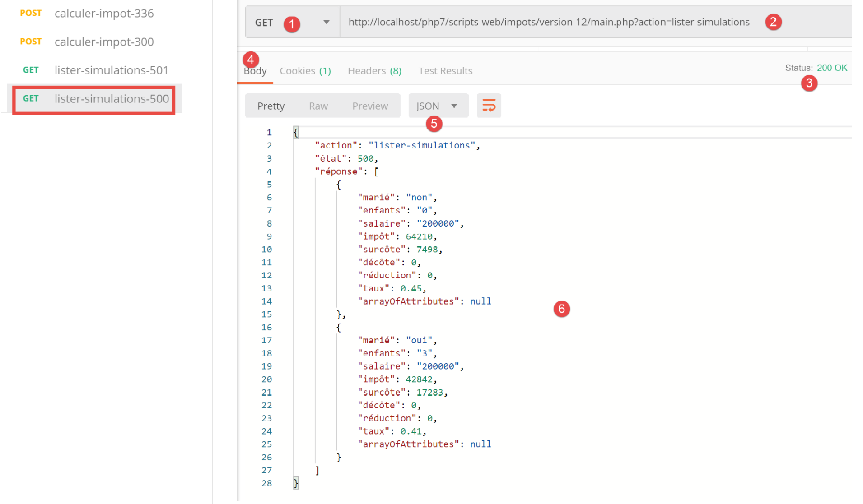
Task: Switch to the Body tab
Action: [255, 71]
